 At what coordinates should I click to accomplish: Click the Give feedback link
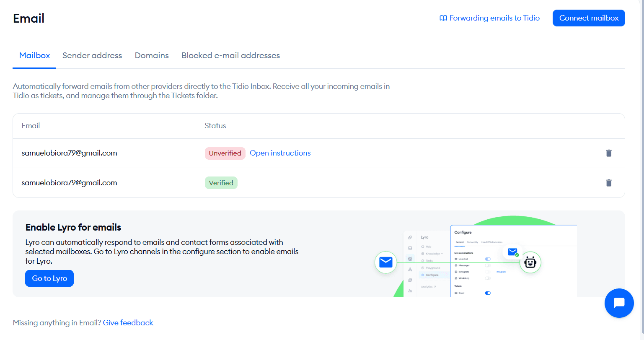[x=128, y=323]
